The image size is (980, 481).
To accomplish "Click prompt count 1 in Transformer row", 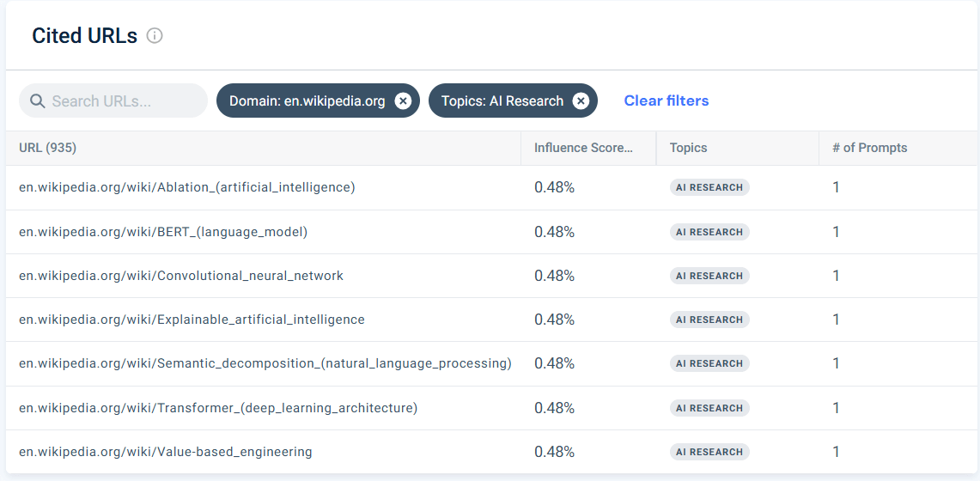I will click(x=837, y=408).
